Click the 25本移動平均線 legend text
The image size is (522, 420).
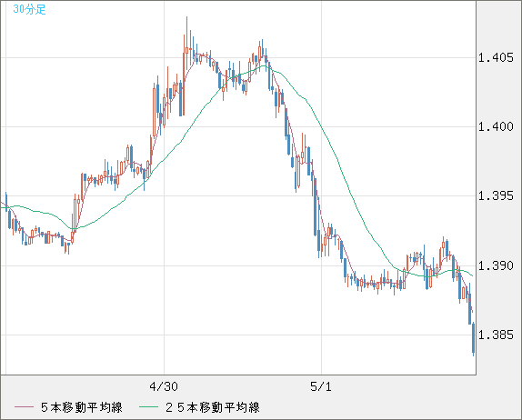pyautogui.click(x=213, y=407)
